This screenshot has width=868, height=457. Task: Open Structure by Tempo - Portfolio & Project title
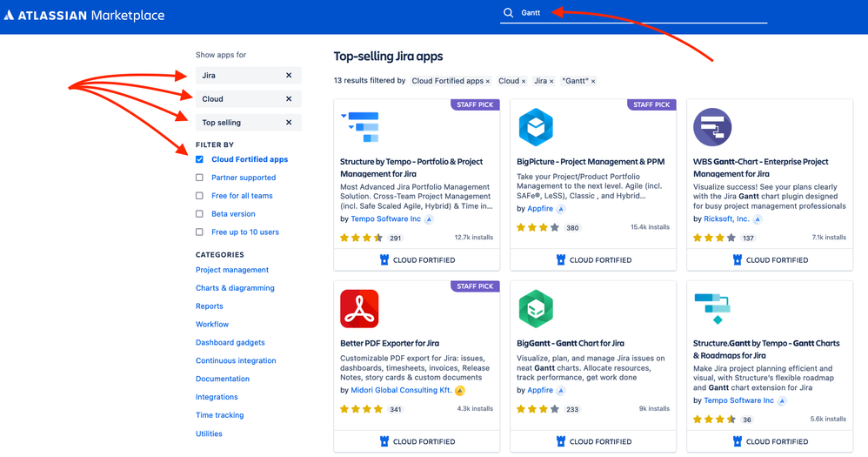tap(411, 168)
